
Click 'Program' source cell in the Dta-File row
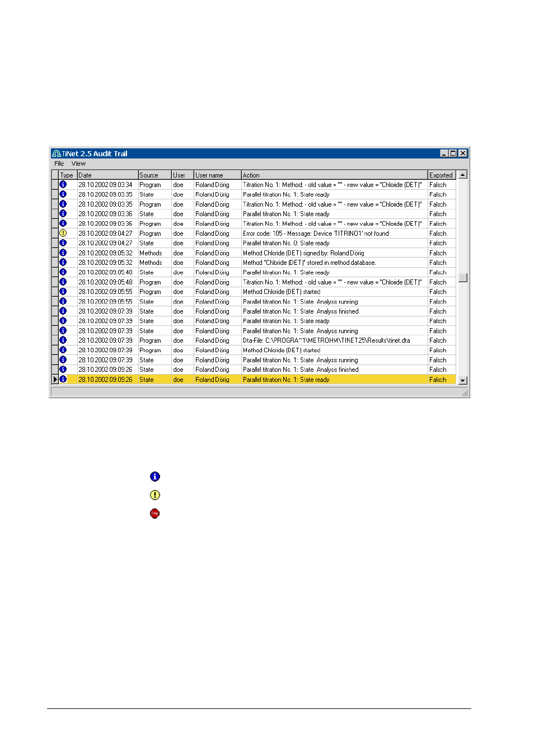154,340
